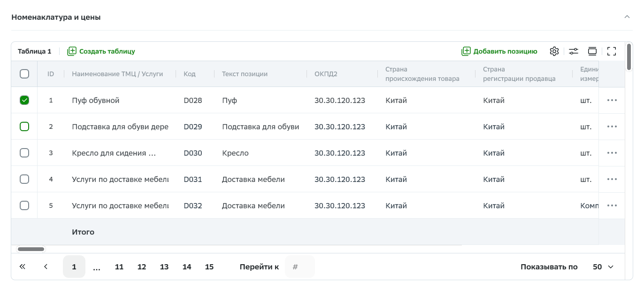Go to page 12

click(142, 267)
